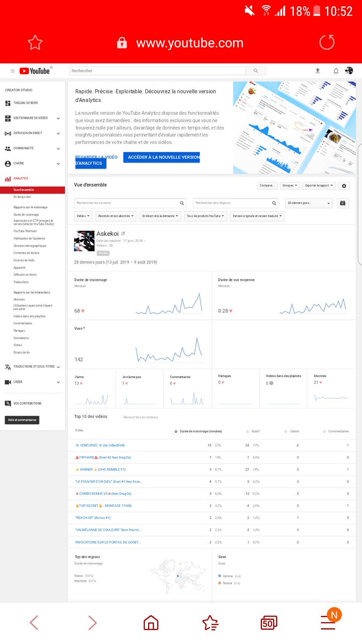The image size is (362, 644).
Task: Click the Analytics bar-chart icon
Action: pos(8,179)
